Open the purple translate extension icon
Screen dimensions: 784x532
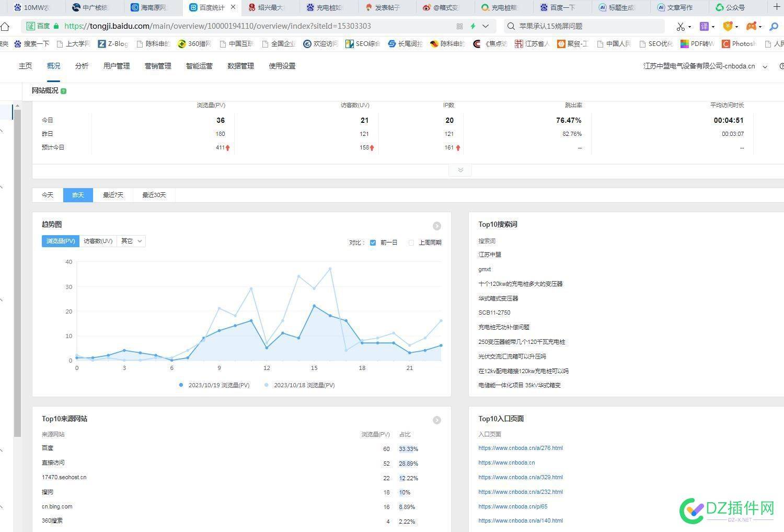[704, 26]
